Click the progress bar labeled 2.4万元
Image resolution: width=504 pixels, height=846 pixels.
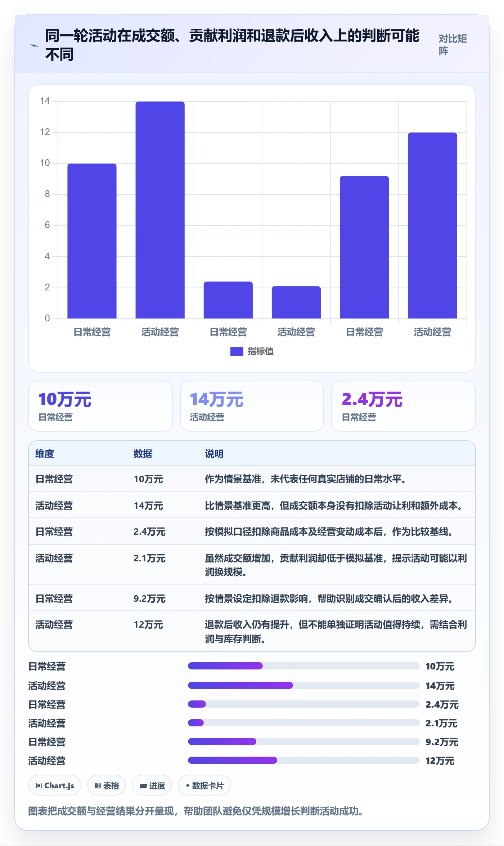303,704
